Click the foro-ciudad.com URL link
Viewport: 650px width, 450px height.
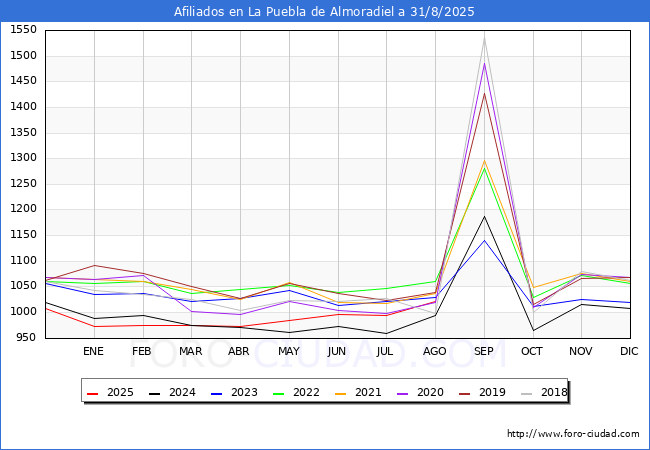(x=573, y=434)
